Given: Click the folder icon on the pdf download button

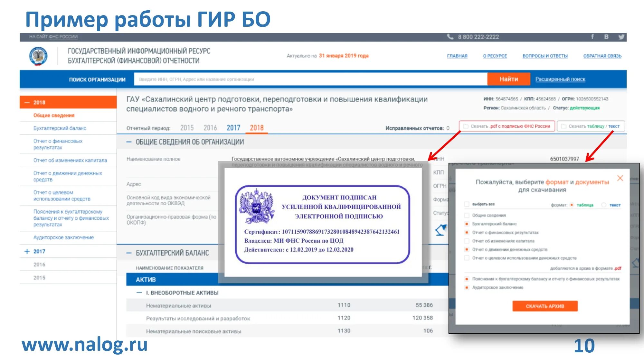Looking at the screenshot, I should (466, 126).
